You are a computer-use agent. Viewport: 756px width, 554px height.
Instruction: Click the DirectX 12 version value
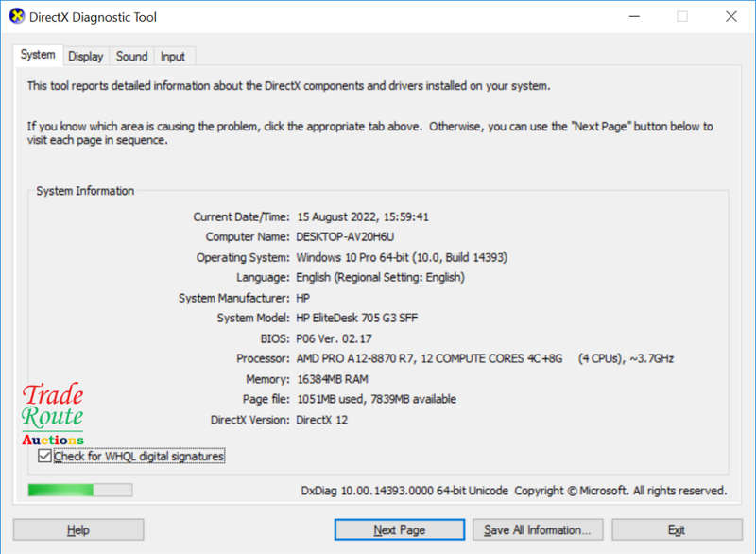[x=321, y=420]
